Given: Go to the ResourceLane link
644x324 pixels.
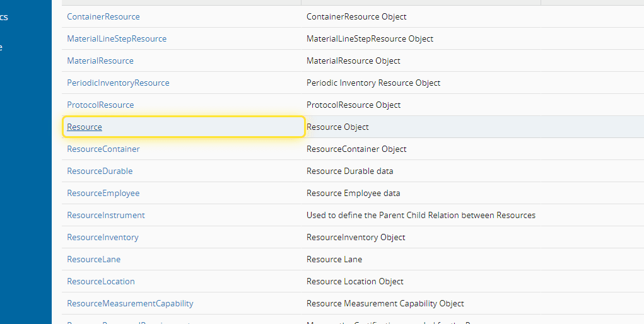Looking at the screenshot, I should point(93,259).
